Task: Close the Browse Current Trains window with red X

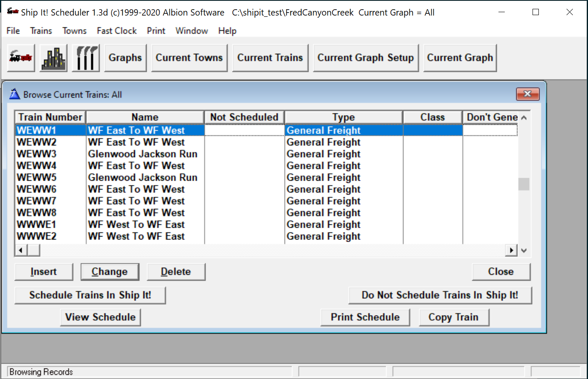Action: click(x=527, y=94)
